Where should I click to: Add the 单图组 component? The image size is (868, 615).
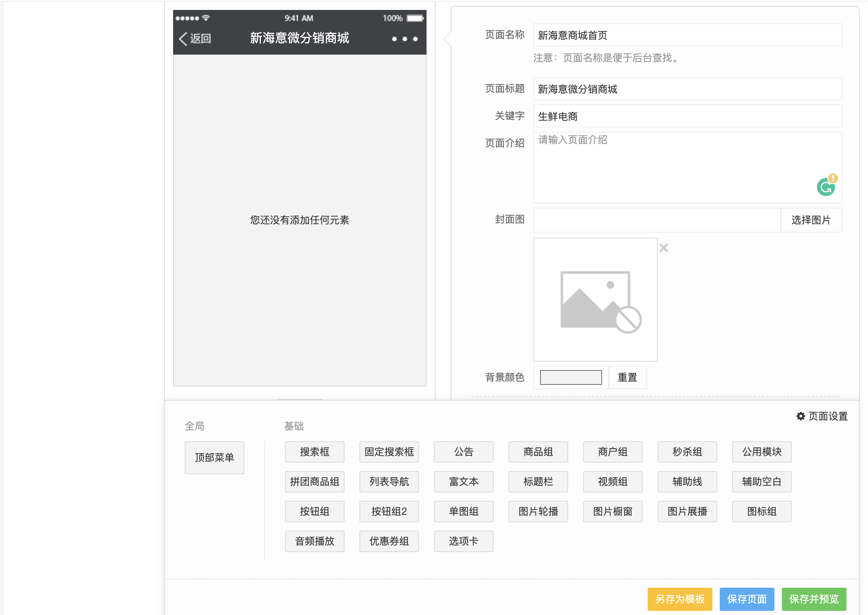point(464,511)
